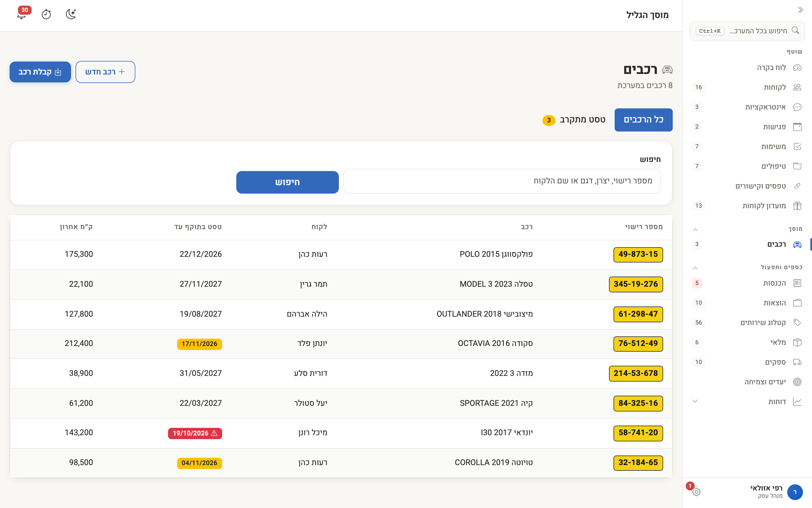
Task: Click the user profile avatar רפי אזולאי
Action: point(795,492)
